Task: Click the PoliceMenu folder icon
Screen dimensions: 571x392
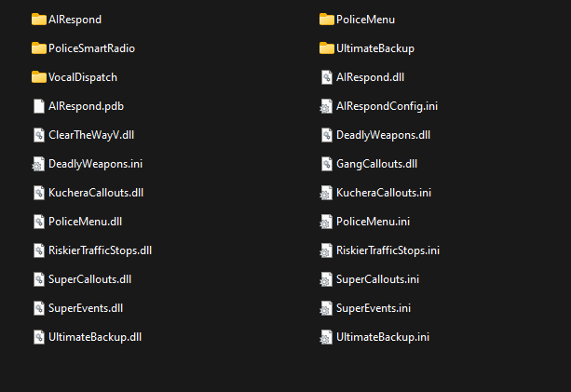Action: click(x=326, y=20)
